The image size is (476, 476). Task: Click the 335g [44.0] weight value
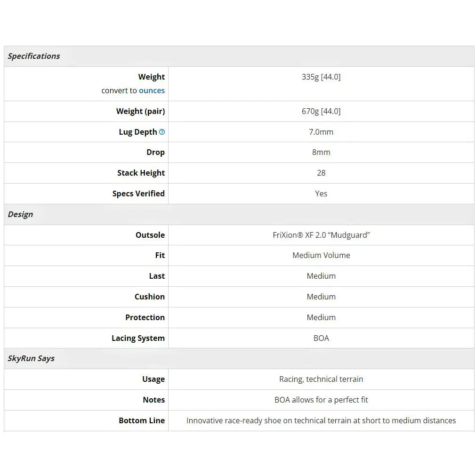[x=321, y=77]
